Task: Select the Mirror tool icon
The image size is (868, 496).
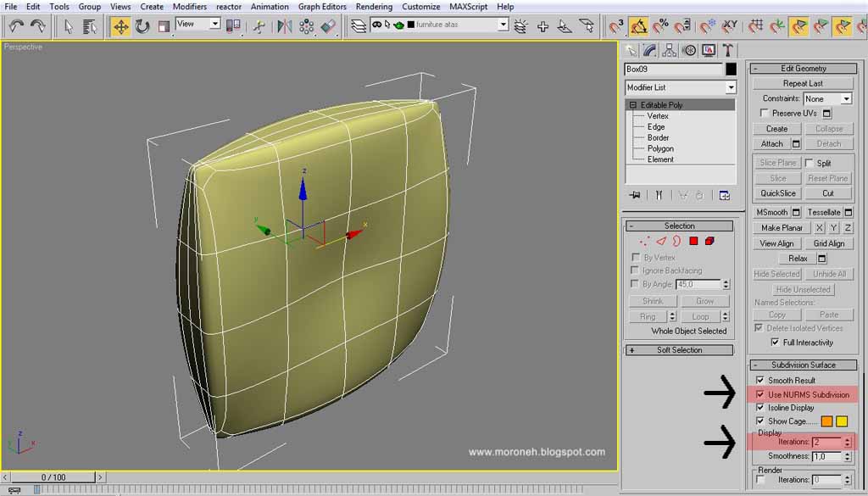Action: [x=285, y=26]
